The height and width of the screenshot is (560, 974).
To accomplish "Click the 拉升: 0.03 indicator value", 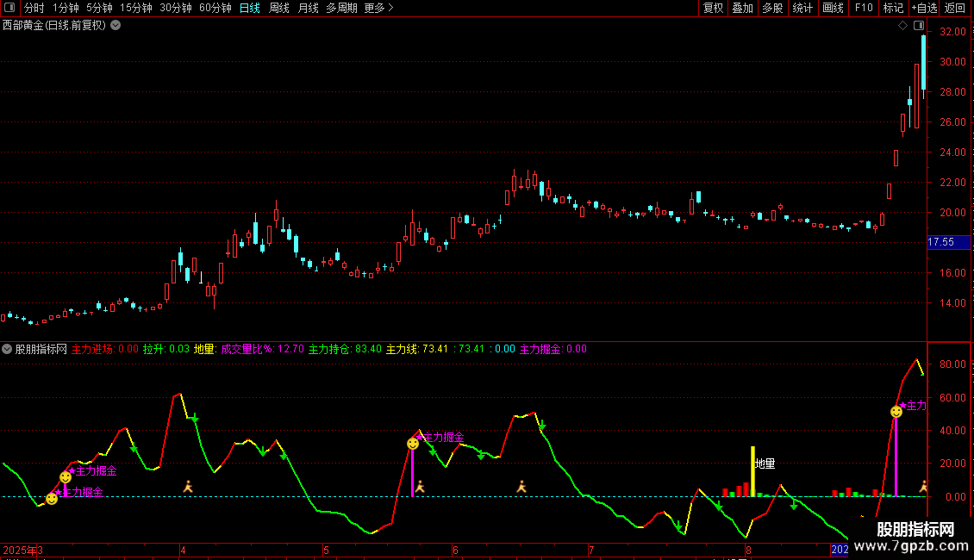I will point(165,349).
